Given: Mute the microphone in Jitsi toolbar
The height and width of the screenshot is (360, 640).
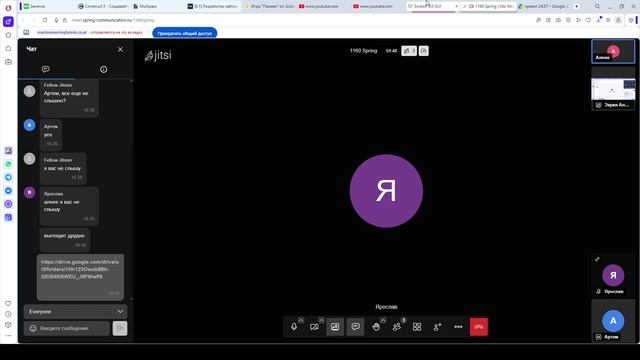Looking at the screenshot, I should coord(294,327).
